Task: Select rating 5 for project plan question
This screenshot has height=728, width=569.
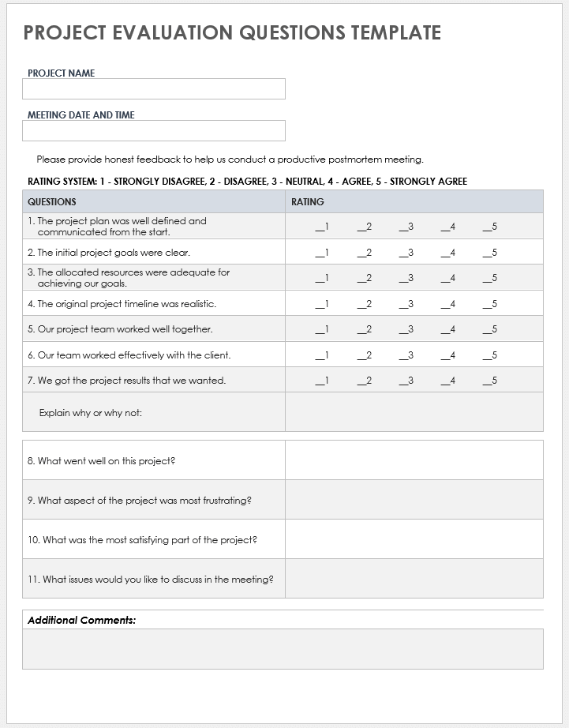Action: tap(489, 227)
